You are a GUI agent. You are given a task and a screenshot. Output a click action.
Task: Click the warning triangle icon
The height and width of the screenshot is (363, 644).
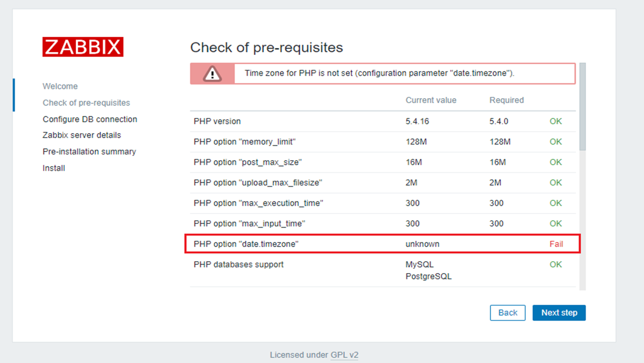[212, 74]
